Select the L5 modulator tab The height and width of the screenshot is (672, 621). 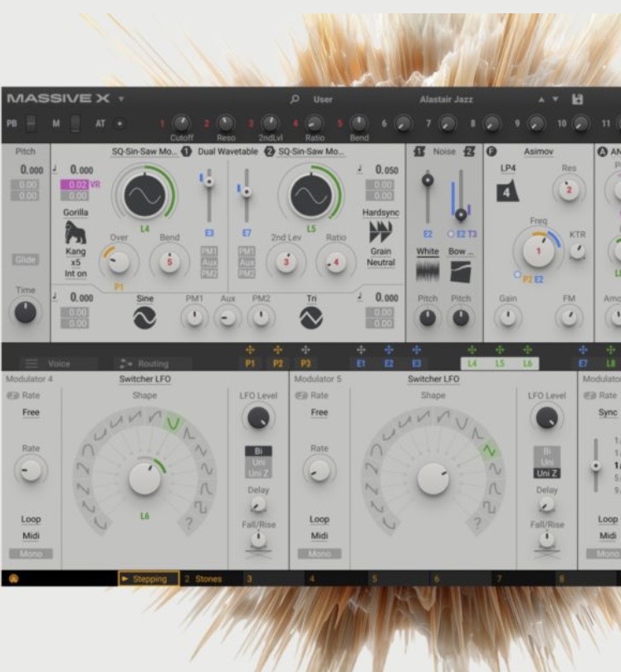[x=500, y=364]
